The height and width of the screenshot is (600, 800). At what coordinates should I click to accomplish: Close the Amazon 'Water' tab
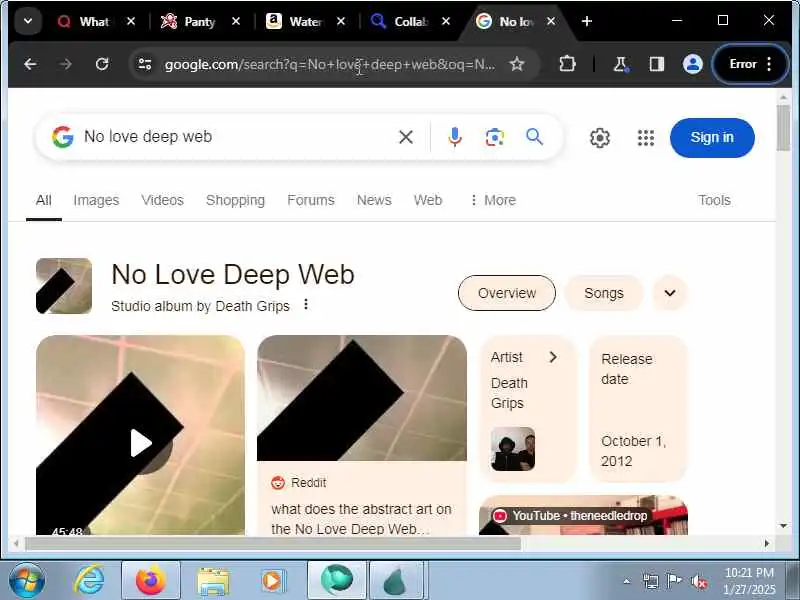tap(341, 21)
